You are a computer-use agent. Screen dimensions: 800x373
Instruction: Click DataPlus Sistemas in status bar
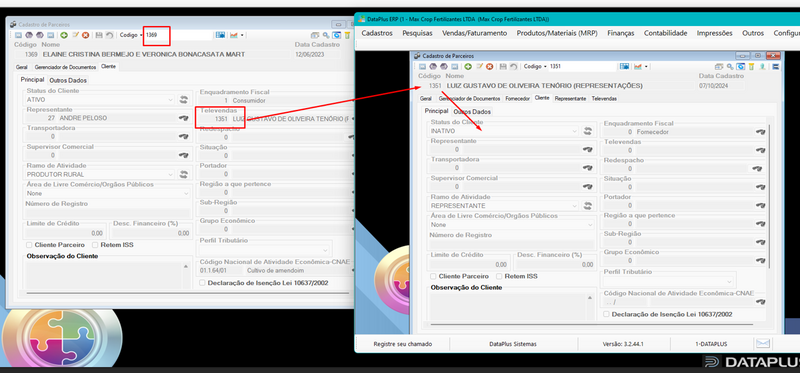pyautogui.click(x=513, y=344)
